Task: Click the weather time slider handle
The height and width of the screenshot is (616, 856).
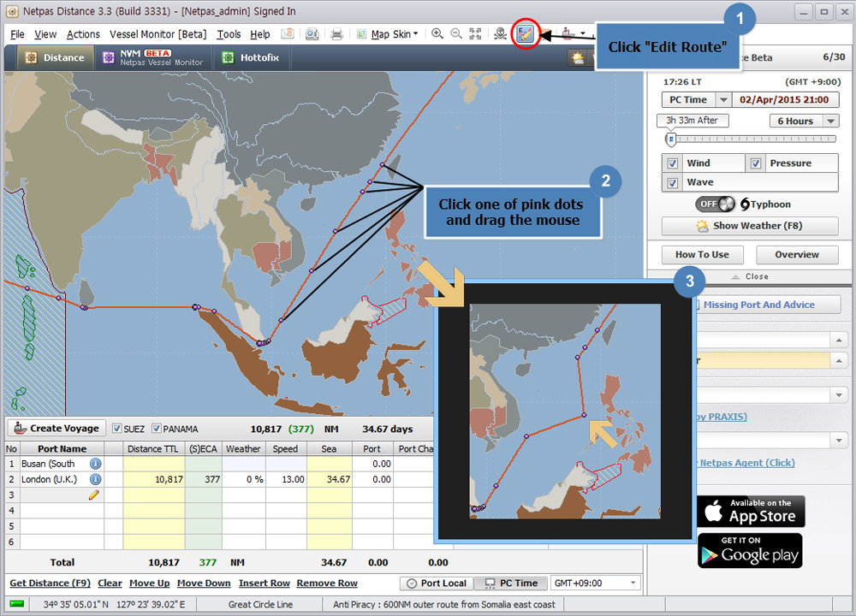Action: pos(671,139)
